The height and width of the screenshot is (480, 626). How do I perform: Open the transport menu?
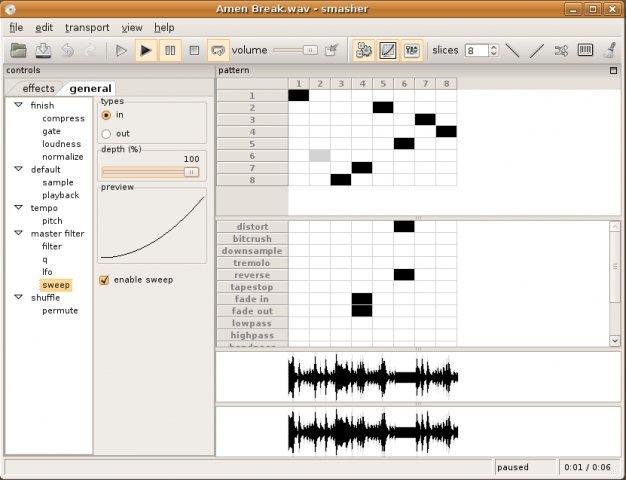coord(87,28)
